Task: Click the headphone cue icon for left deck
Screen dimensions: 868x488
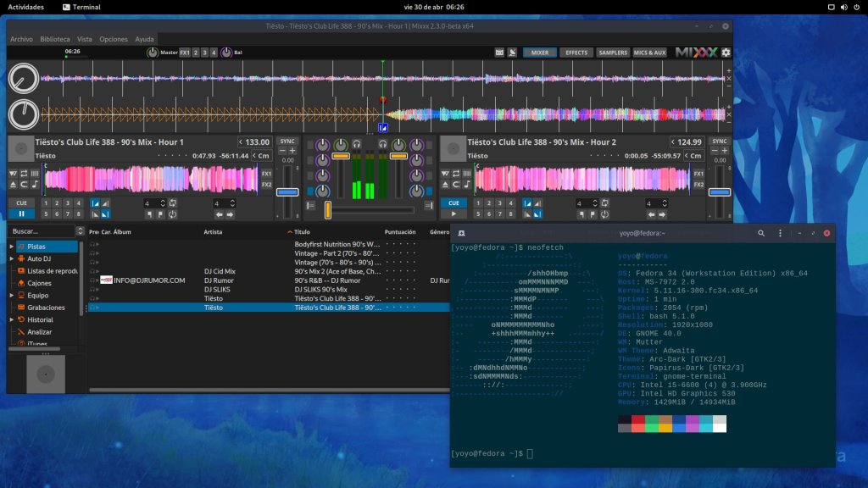Action: pyautogui.click(x=356, y=144)
